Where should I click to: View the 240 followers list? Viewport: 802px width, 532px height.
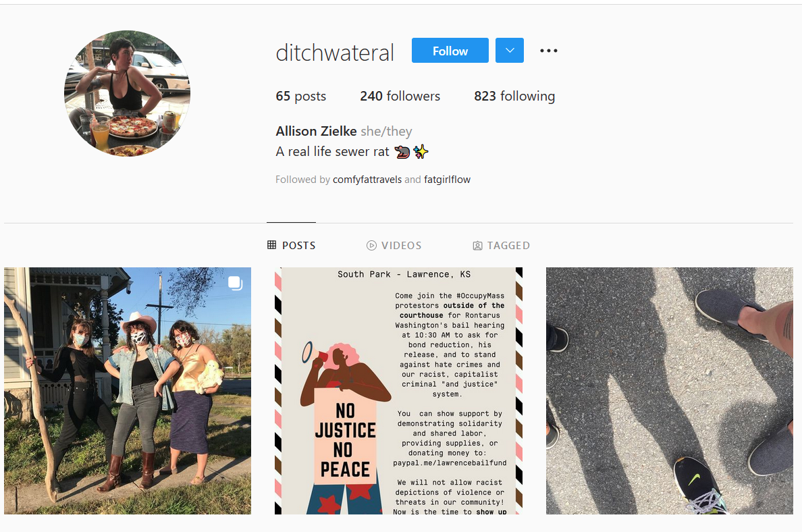tap(400, 96)
